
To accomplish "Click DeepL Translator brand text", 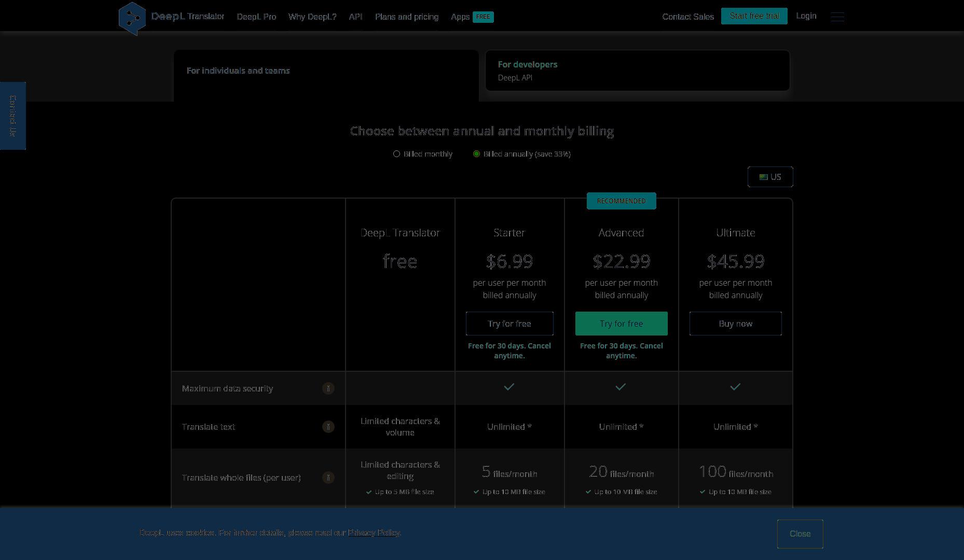I will (188, 17).
